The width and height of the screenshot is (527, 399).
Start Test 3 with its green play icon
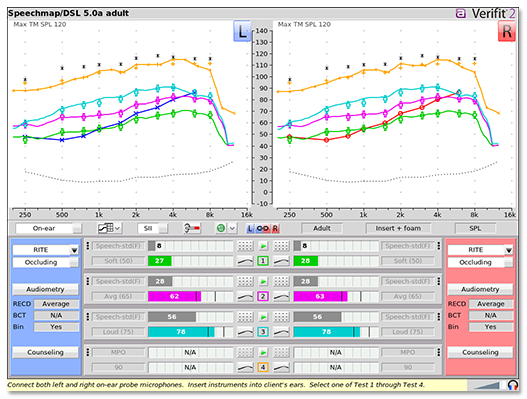tap(263, 317)
